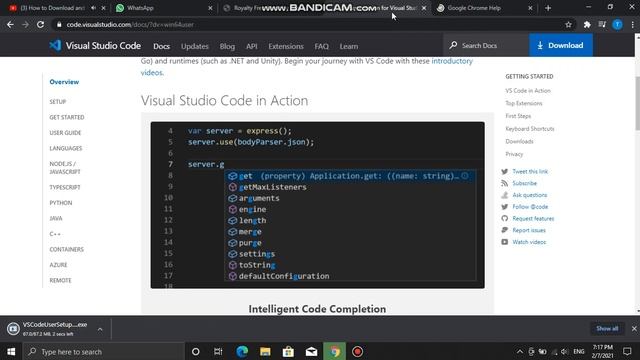
Task: Click the Request features GitHub icon
Action: click(504, 218)
